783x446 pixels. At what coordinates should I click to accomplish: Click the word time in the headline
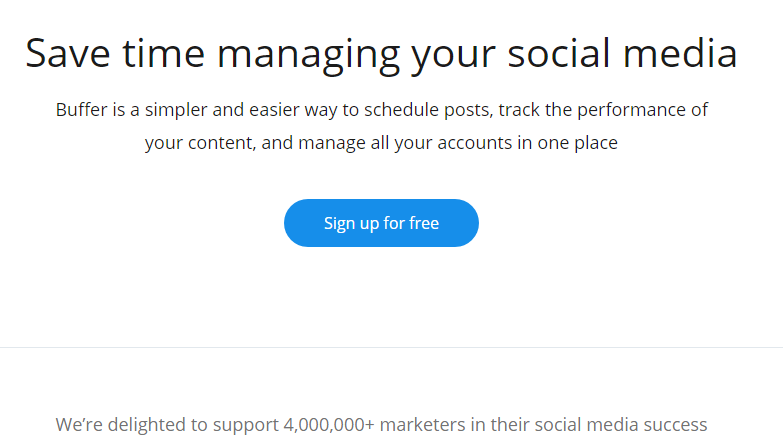[164, 53]
